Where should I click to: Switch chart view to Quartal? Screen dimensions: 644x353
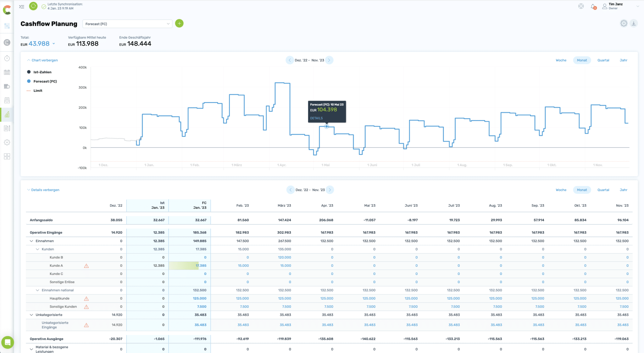(603, 60)
